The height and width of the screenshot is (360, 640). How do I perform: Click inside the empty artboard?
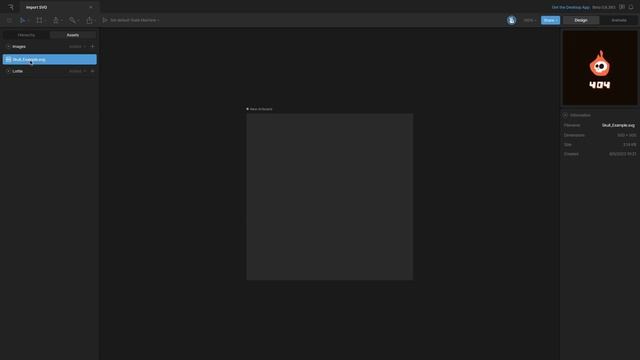coord(329,197)
